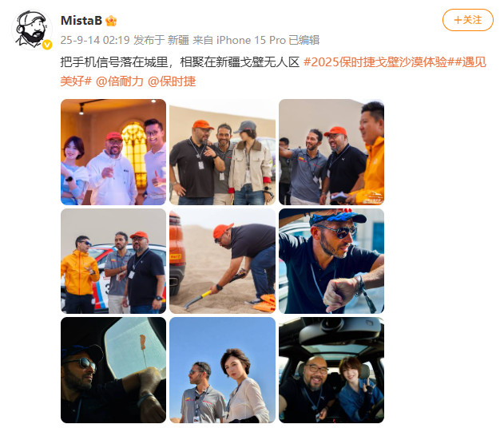Open the dark in-car driver photo with sunglasses
The height and width of the screenshot is (436, 504).
tap(113, 371)
